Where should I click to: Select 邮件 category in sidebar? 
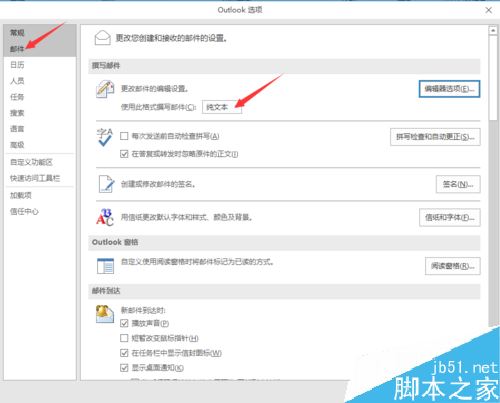[40, 49]
